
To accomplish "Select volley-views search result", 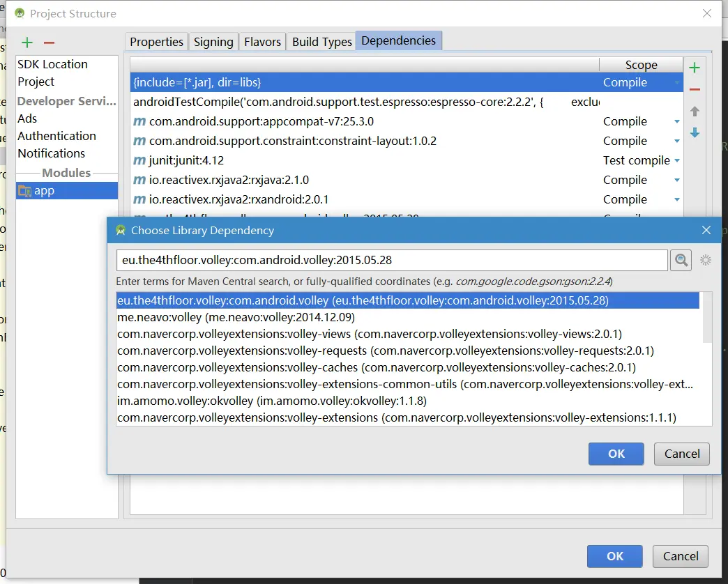I will tap(408, 334).
